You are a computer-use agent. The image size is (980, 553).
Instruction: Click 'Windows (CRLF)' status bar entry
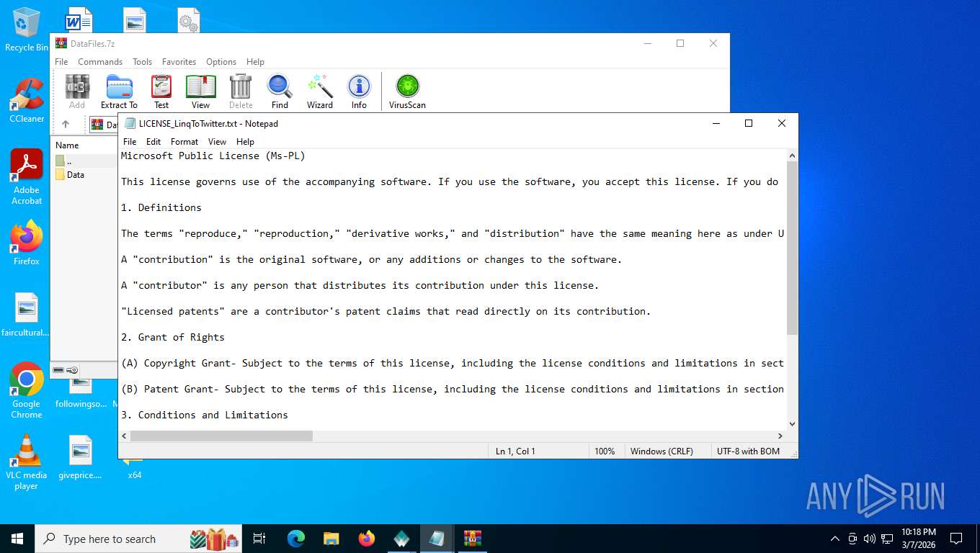tap(661, 451)
